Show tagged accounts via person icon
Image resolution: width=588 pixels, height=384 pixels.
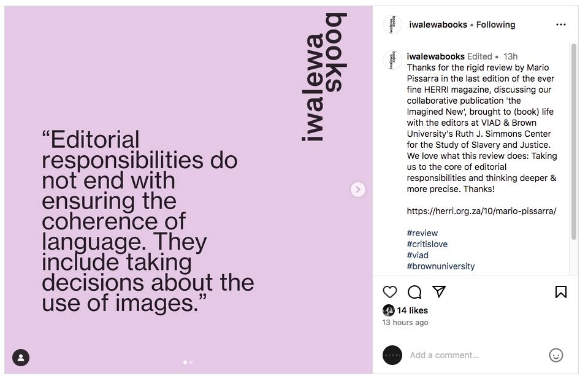click(x=21, y=358)
